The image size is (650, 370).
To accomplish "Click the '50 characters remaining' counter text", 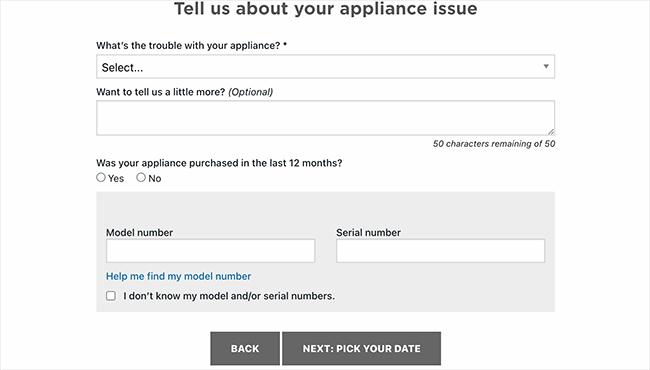I will [x=494, y=144].
